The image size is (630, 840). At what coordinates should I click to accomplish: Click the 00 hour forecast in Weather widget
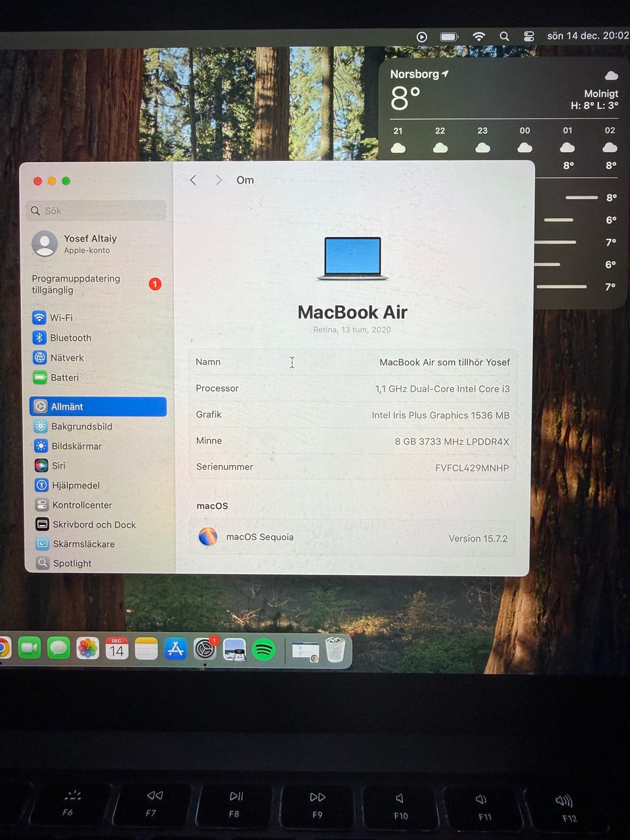(x=525, y=140)
